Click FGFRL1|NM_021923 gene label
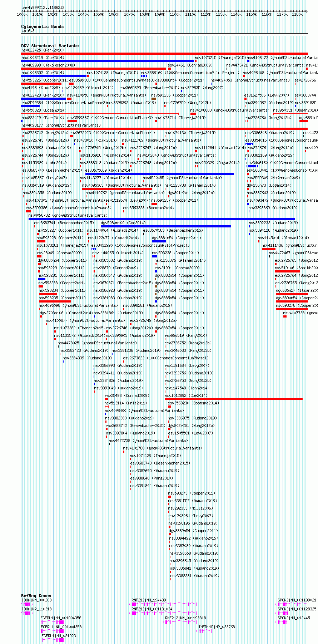 [x=59, y=636]
